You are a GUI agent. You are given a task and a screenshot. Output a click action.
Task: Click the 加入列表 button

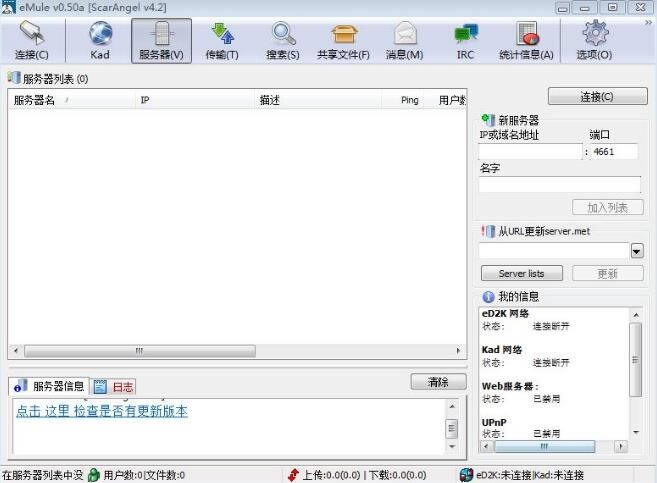[x=608, y=207]
